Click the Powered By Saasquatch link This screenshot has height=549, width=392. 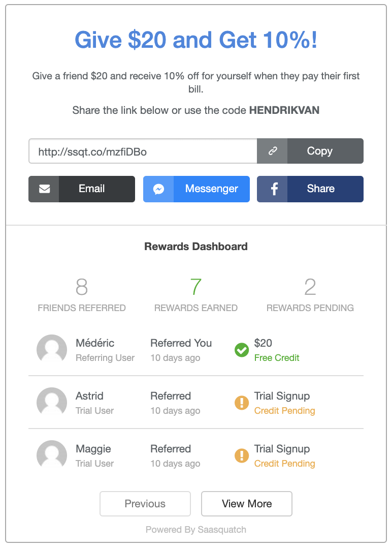coord(196,530)
